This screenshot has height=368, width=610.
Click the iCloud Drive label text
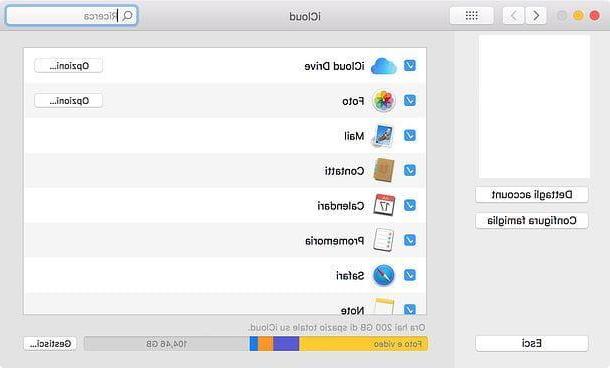pyautogui.click(x=335, y=66)
